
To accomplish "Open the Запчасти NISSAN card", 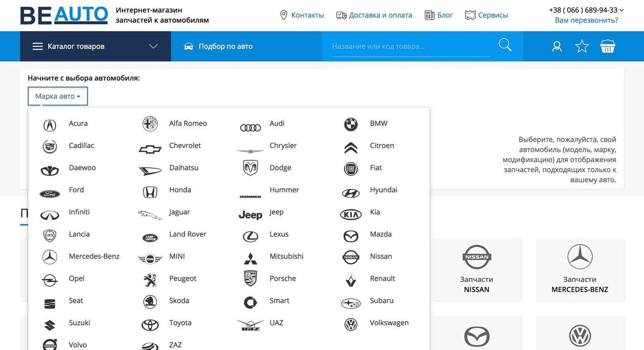I will (x=477, y=269).
